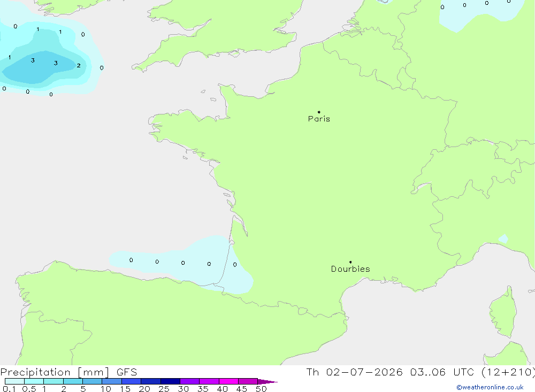The height and width of the screenshot is (392, 535).
Task: Select the 40-45 mm magenta legend swatch
Action: (228, 381)
